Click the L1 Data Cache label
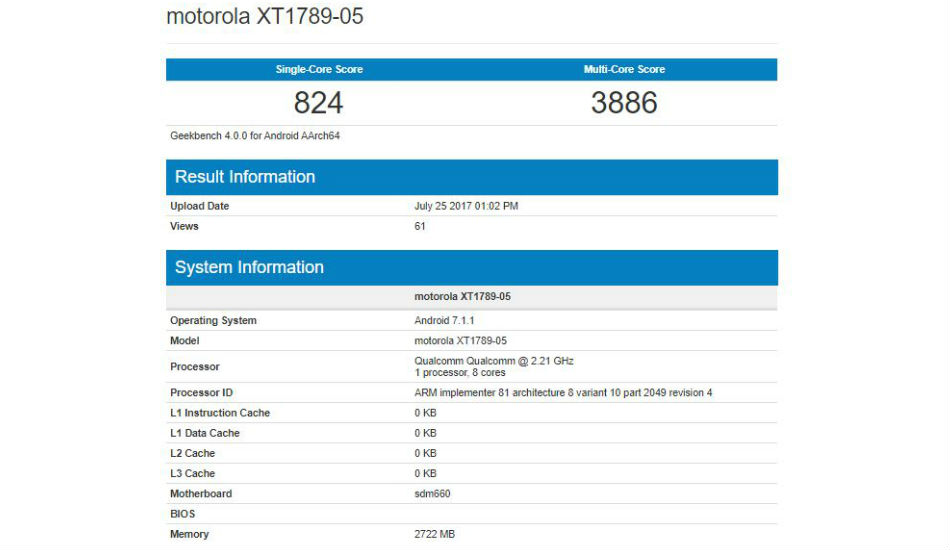The height and width of the screenshot is (550, 950). [205, 433]
